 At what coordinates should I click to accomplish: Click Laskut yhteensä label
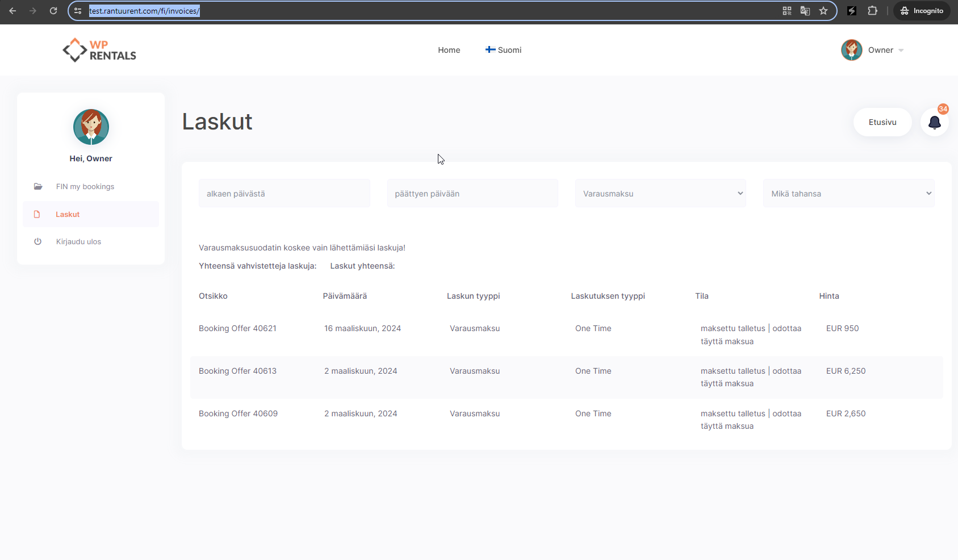(x=362, y=266)
